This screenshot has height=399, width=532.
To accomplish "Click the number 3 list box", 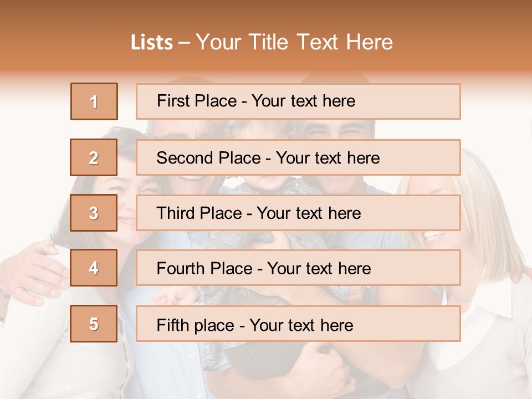I will click(x=94, y=213).
